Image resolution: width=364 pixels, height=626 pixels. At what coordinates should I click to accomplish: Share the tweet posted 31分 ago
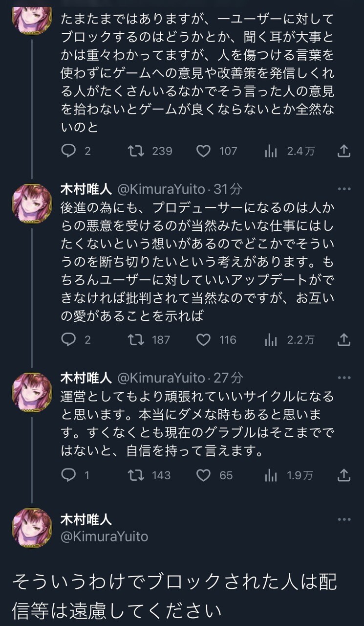click(344, 339)
